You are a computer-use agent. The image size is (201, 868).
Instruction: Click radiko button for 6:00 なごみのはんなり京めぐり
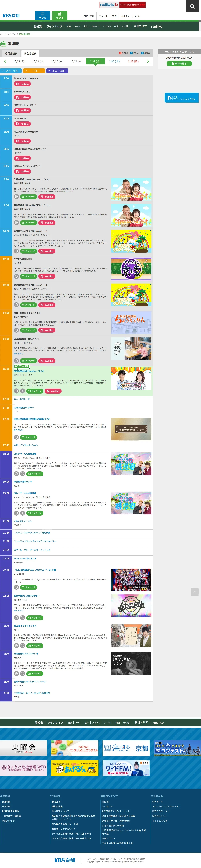pyautogui.click(x=22, y=141)
